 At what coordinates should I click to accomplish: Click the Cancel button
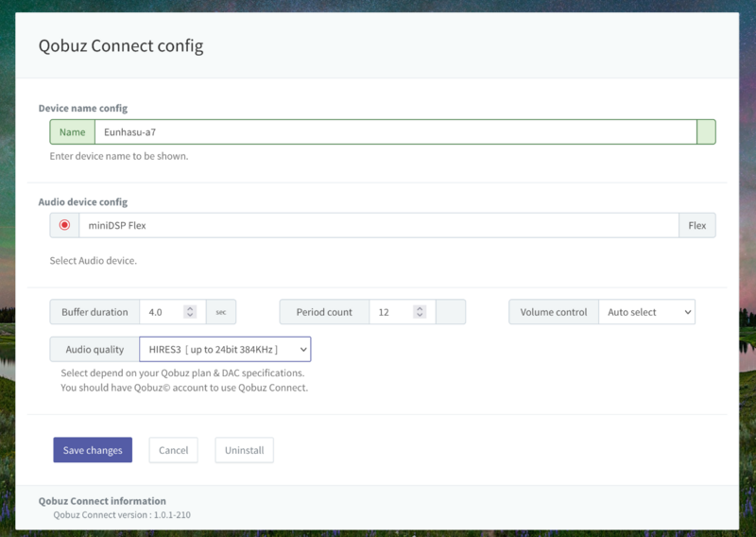click(173, 450)
